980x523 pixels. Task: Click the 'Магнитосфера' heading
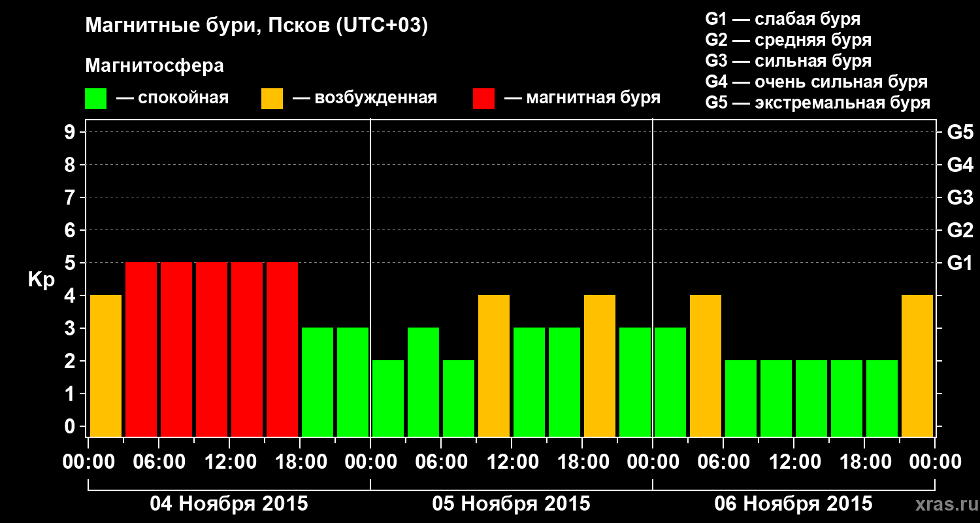click(155, 66)
